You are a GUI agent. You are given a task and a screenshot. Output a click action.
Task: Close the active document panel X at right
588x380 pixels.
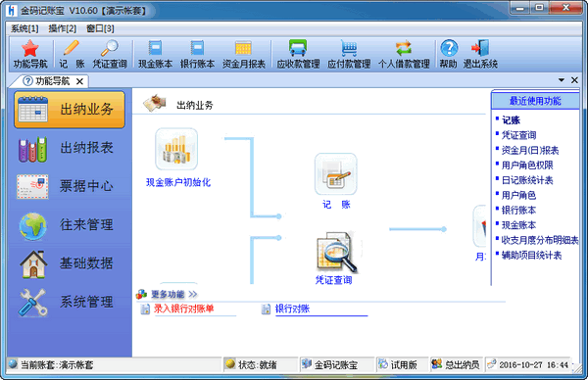point(574,80)
